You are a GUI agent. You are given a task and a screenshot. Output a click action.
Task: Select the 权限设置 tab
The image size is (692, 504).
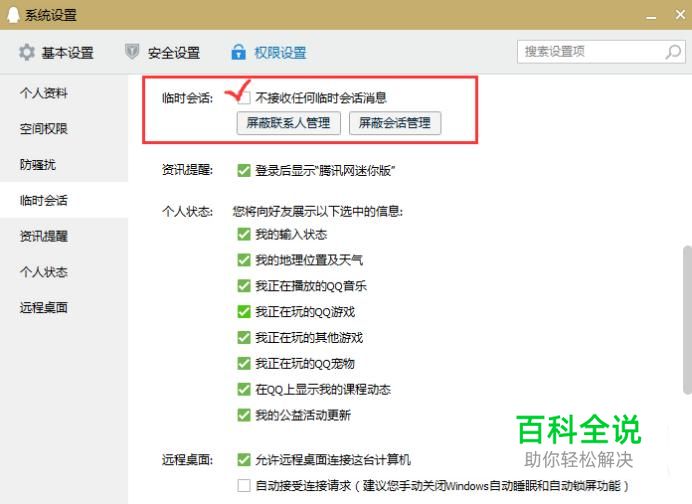tap(269, 53)
